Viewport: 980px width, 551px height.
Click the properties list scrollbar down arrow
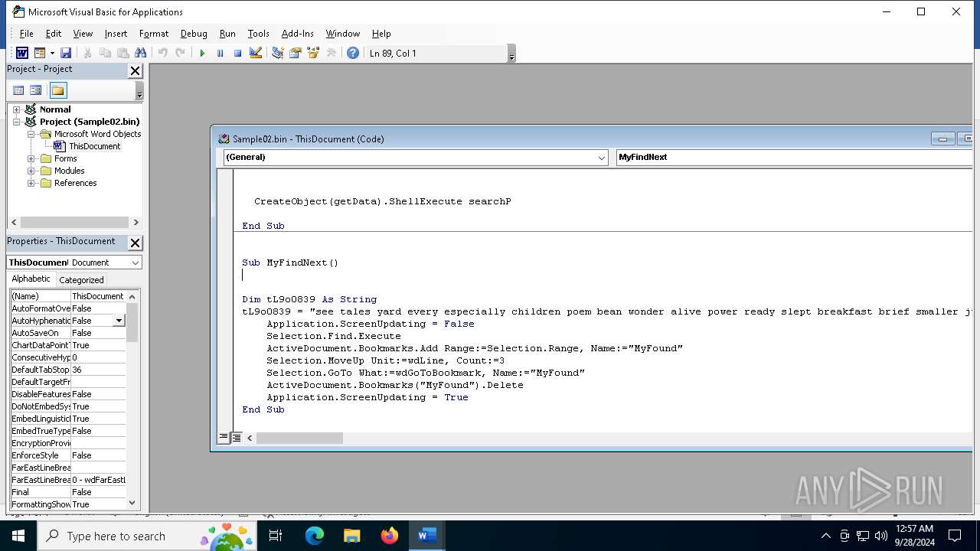coord(132,503)
